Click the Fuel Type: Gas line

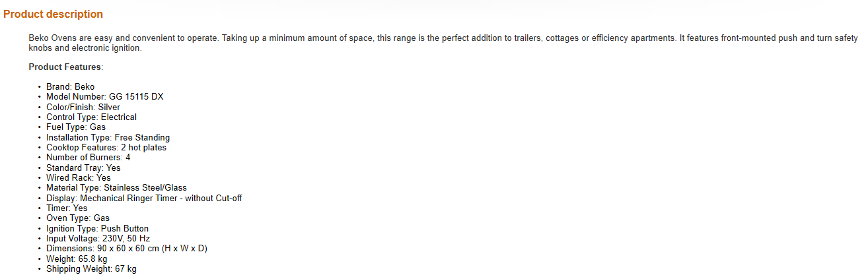click(x=75, y=127)
